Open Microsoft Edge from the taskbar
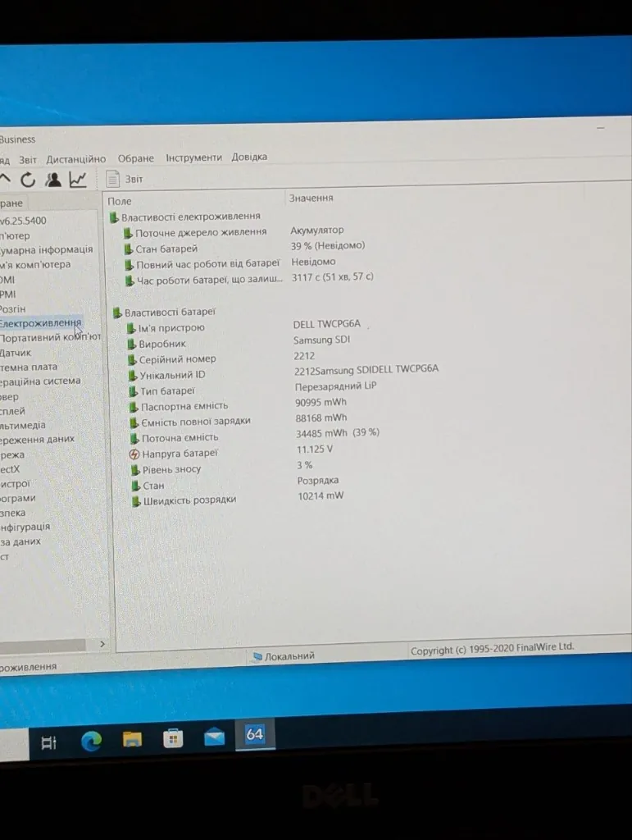632x840 pixels. [91, 742]
